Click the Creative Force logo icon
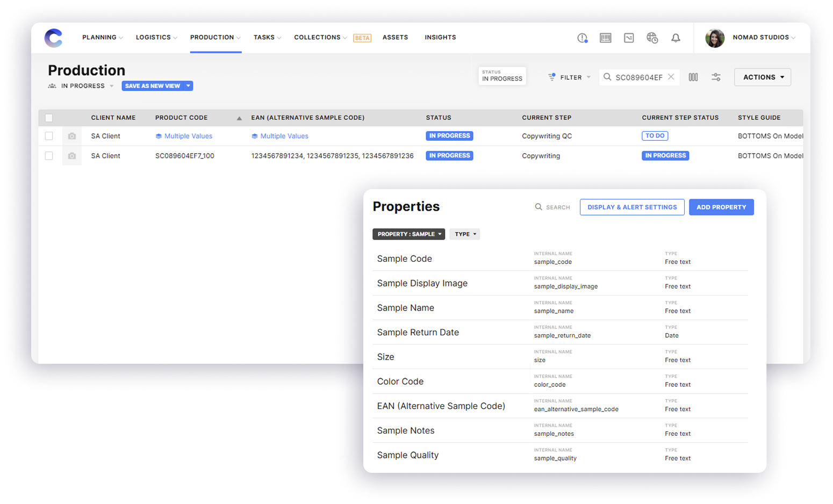Viewport: 833px width, 504px height. (53, 38)
